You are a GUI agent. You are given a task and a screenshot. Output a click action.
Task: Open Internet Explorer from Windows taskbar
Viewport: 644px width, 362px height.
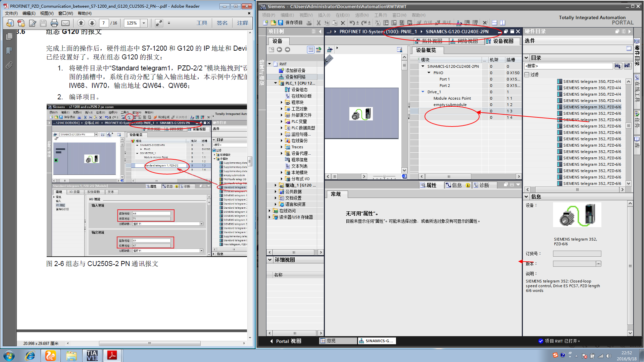pos(30,355)
